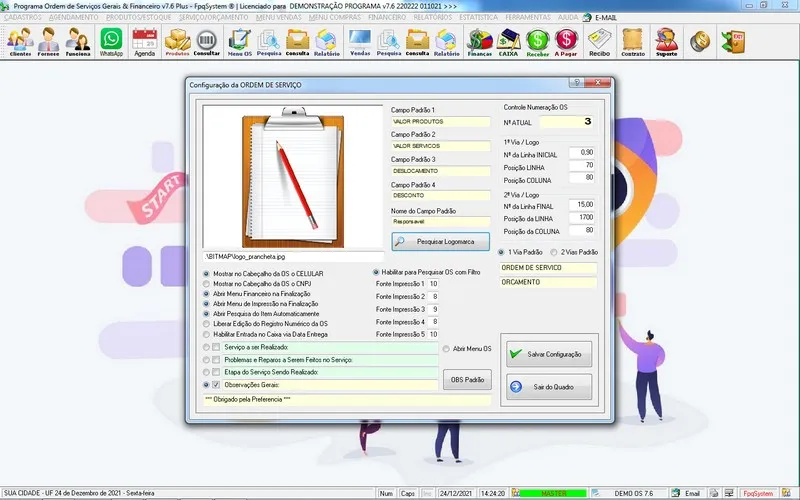Check the 'Serviço a ser Realizado' checkbox
The image size is (800, 500).
[217, 347]
